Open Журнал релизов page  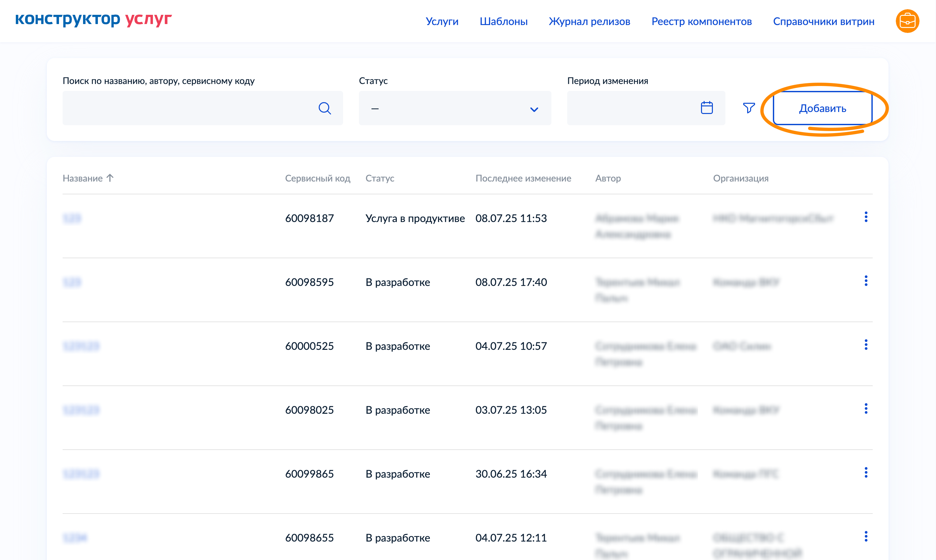(x=589, y=21)
